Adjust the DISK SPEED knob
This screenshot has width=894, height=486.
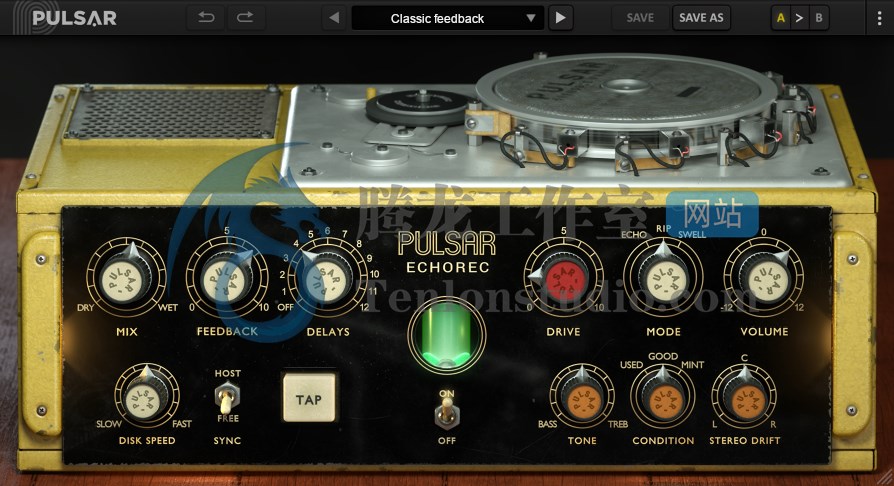pyautogui.click(x=147, y=397)
